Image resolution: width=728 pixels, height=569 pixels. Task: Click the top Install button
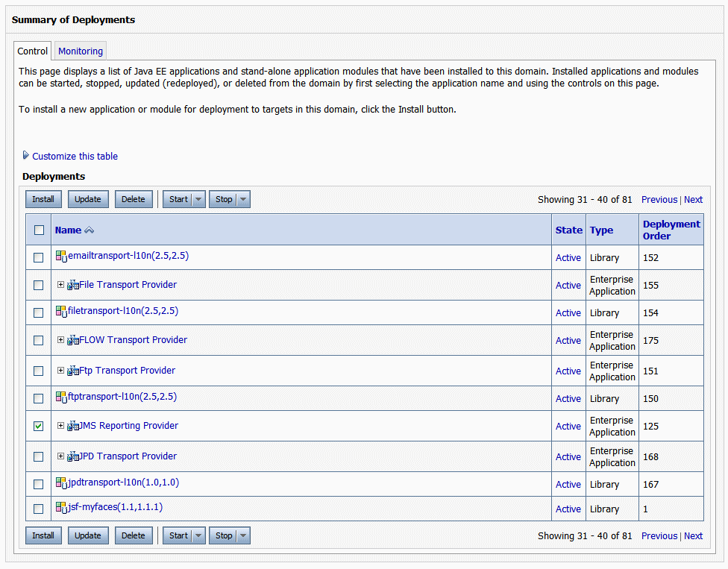coord(43,199)
